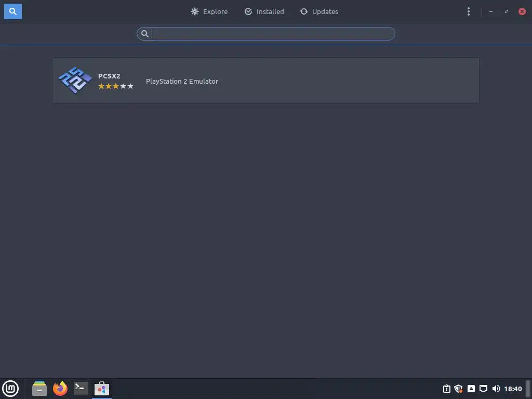Click the show desktop strip in panel
This screenshot has width=532, height=399.
(528, 389)
